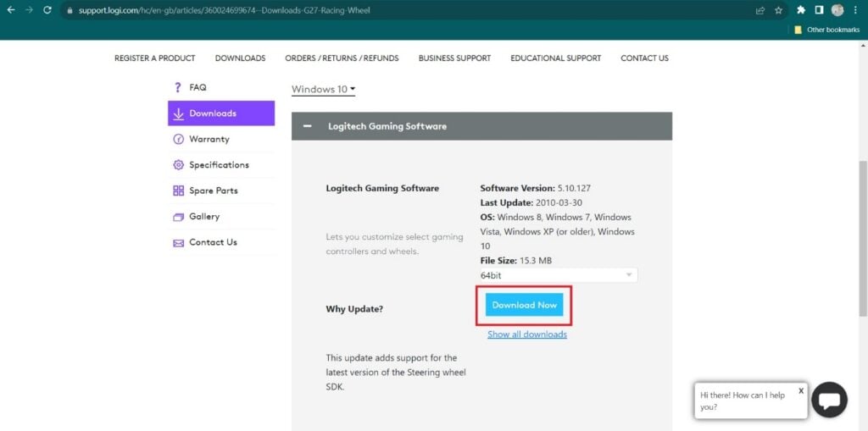The height and width of the screenshot is (431, 868).
Task: Bookmark this page with the star icon
Action: [778, 10]
